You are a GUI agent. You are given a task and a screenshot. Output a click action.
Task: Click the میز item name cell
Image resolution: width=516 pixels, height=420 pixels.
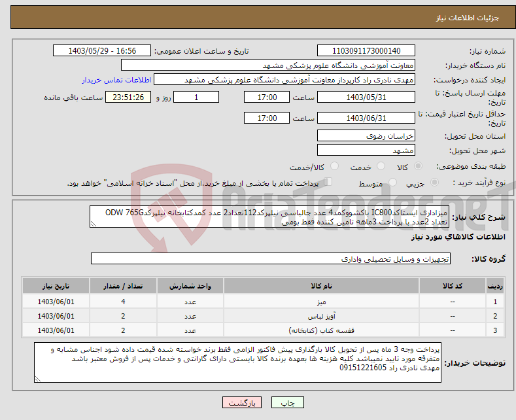(321, 302)
